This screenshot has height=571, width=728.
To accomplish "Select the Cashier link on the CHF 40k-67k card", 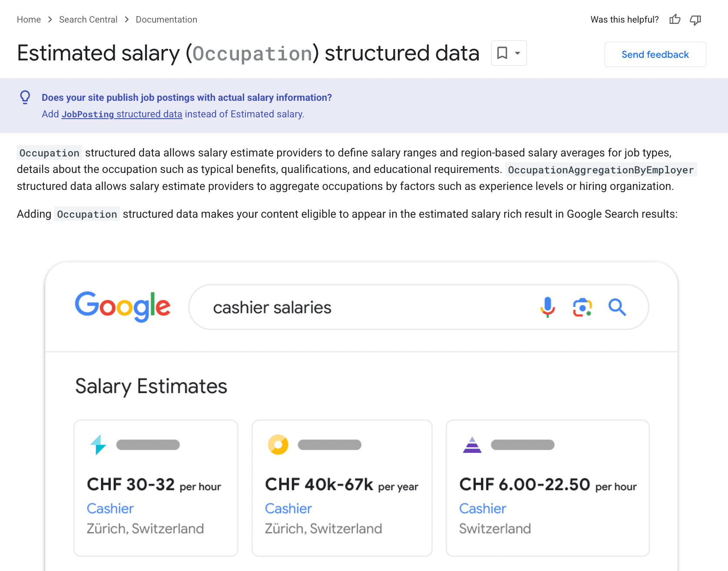I will click(x=288, y=508).
